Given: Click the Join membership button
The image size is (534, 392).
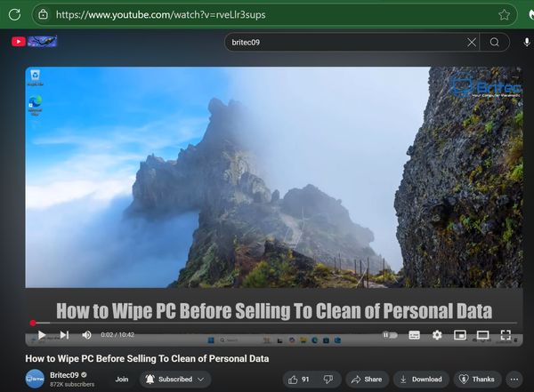Looking at the screenshot, I should [x=122, y=379].
